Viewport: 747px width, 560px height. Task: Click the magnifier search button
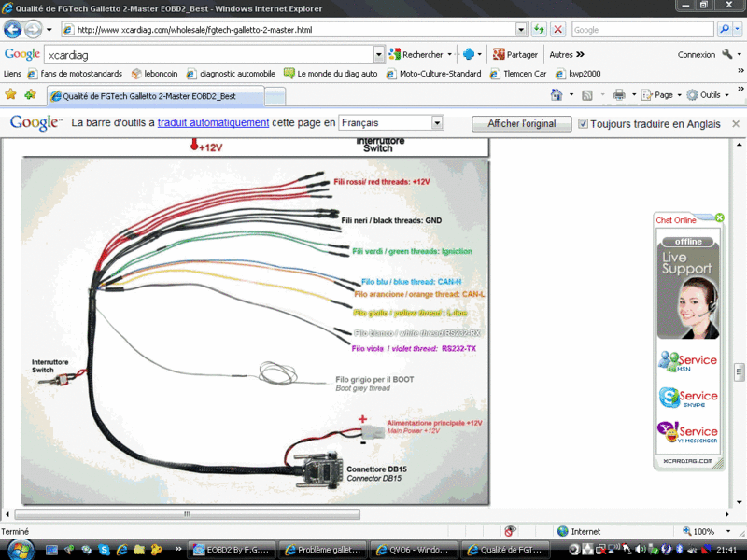click(725, 30)
